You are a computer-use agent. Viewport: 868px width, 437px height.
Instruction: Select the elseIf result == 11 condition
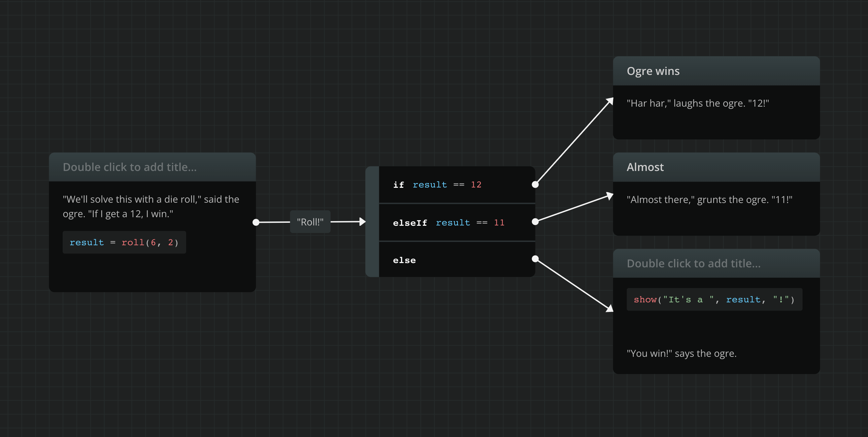tap(457, 222)
